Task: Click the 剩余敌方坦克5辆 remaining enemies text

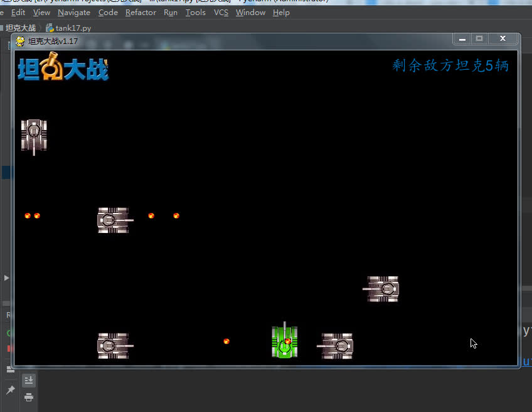Action: point(450,65)
